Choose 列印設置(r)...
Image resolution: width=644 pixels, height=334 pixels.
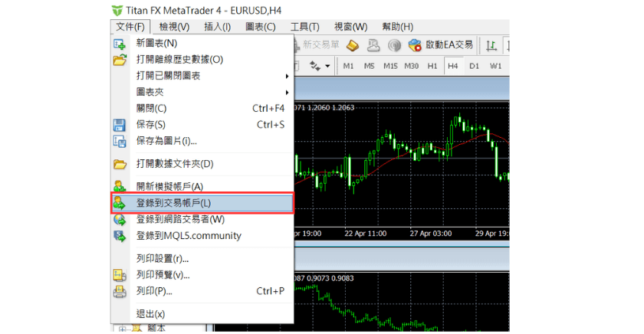point(202,259)
